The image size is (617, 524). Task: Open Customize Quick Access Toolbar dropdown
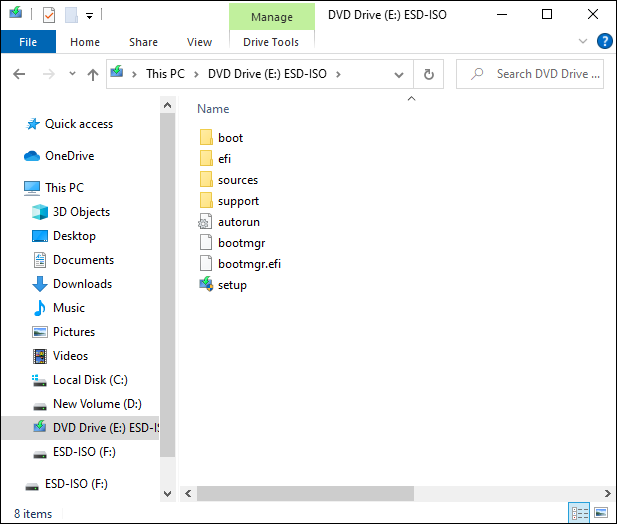[x=90, y=16]
